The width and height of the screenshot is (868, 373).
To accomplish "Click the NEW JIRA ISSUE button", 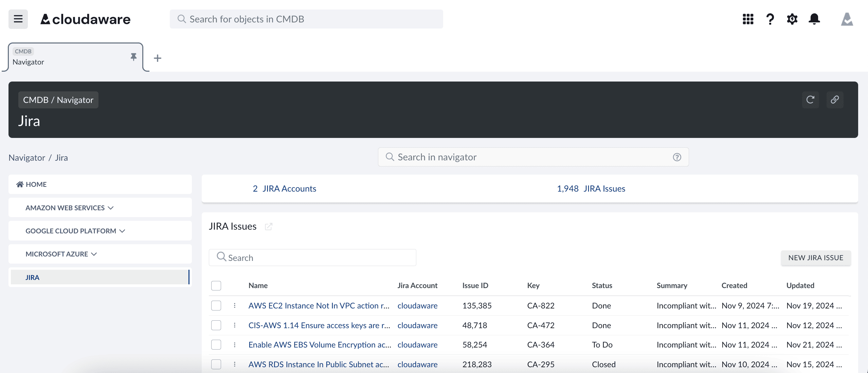I will tap(815, 258).
